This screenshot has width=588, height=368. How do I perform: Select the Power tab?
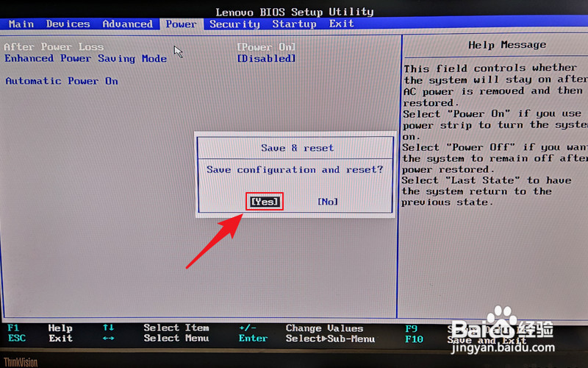[181, 24]
